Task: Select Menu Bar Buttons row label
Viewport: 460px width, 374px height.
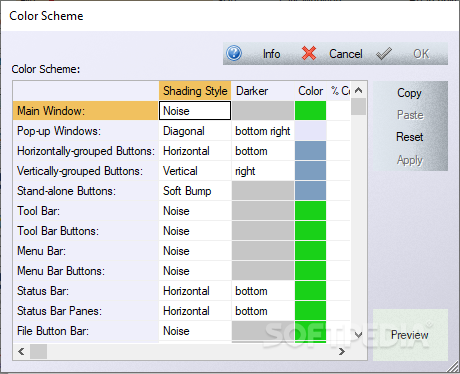Action: (85, 271)
